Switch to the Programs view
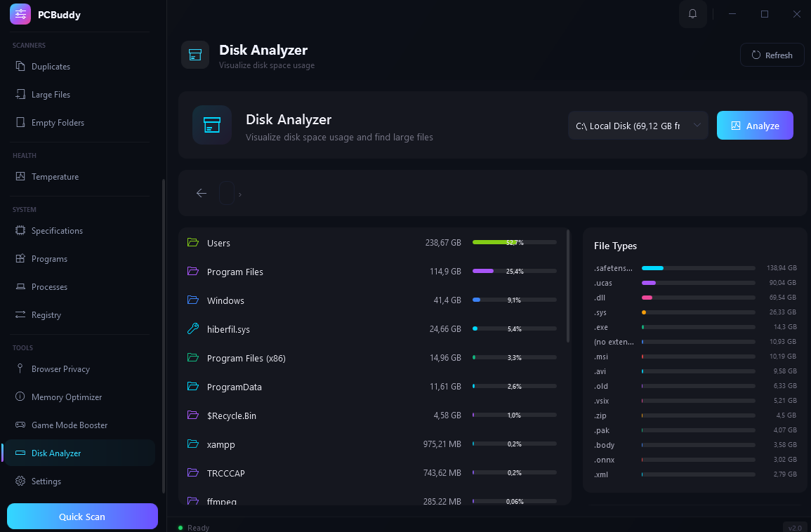This screenshot has height=532, width=811. (x=51, y=258)
